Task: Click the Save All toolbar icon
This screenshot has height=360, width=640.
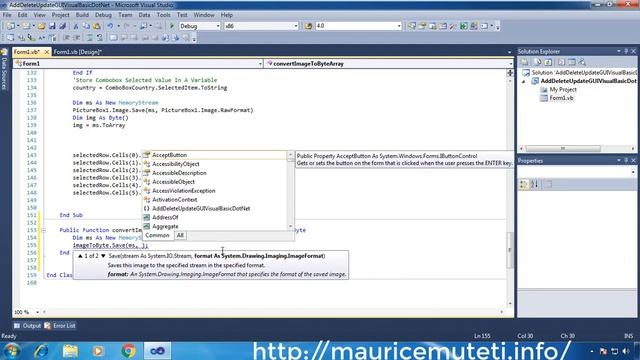Action: [x=62, y=26]
